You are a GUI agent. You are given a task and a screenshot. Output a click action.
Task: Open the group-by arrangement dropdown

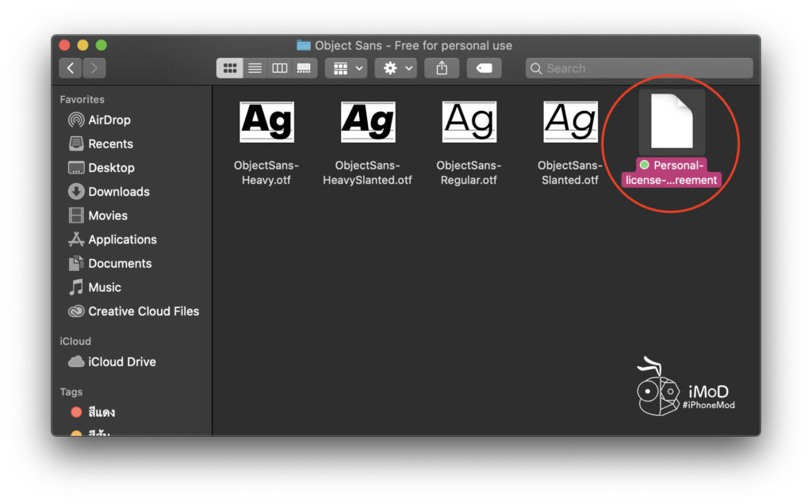pyautogui.click(x=346, y=68)
